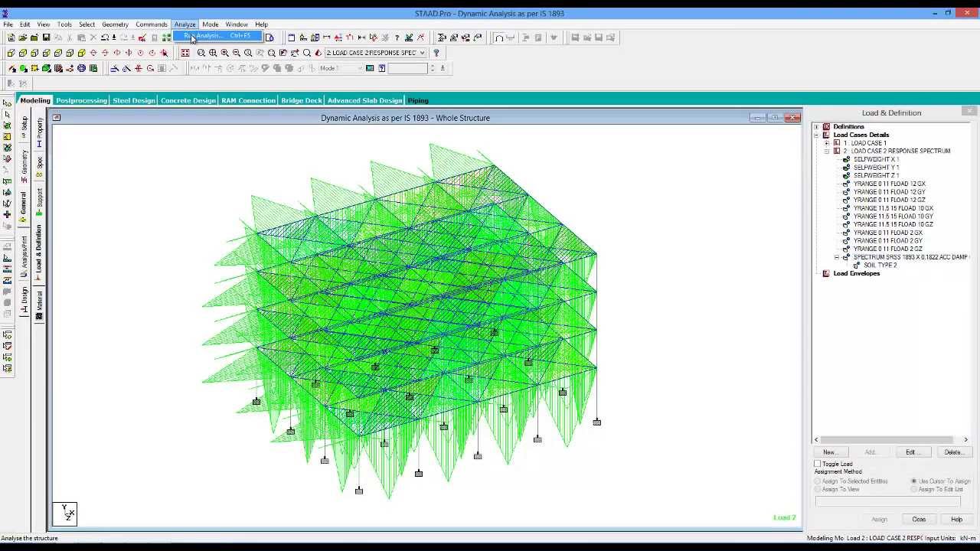Click the Definitions tree node icon
The image size is (980, 551).
tap(826, 127)
